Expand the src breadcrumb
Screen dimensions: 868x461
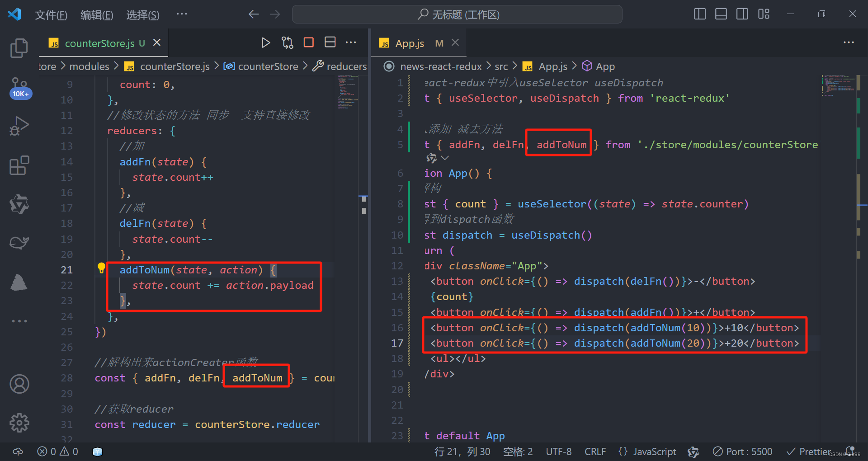501,66
